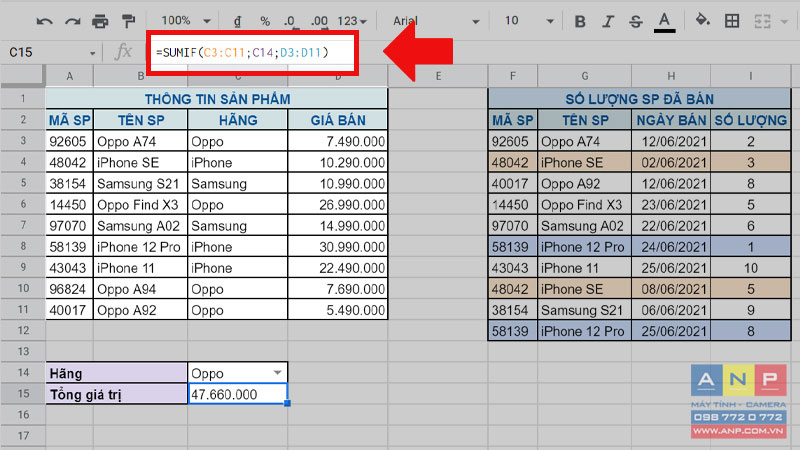
Task: Click cell 26.990.000
Action: click(338, 205)
